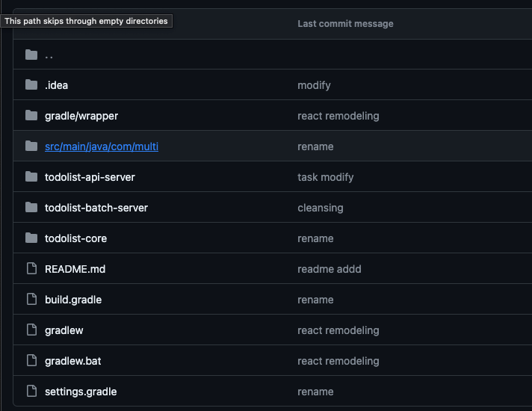The height and width of the screenshot is (411, 532).
Task: Open the README.md file name
Action: pos(75,269)
